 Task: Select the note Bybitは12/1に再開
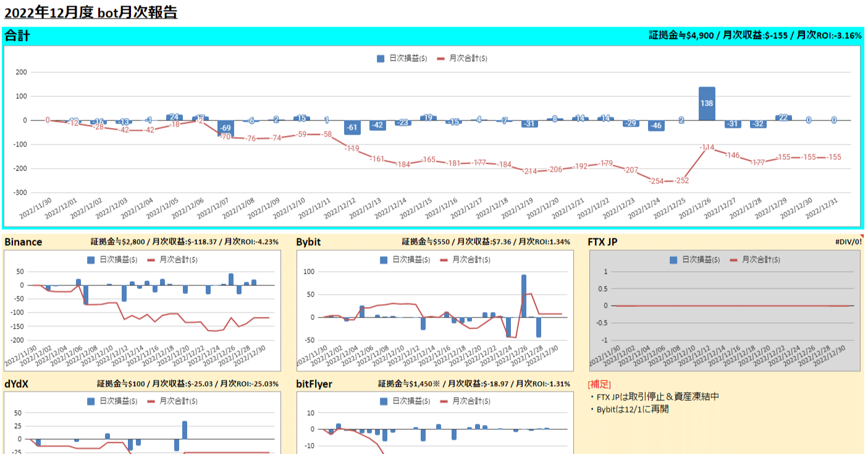click(633, 409)
